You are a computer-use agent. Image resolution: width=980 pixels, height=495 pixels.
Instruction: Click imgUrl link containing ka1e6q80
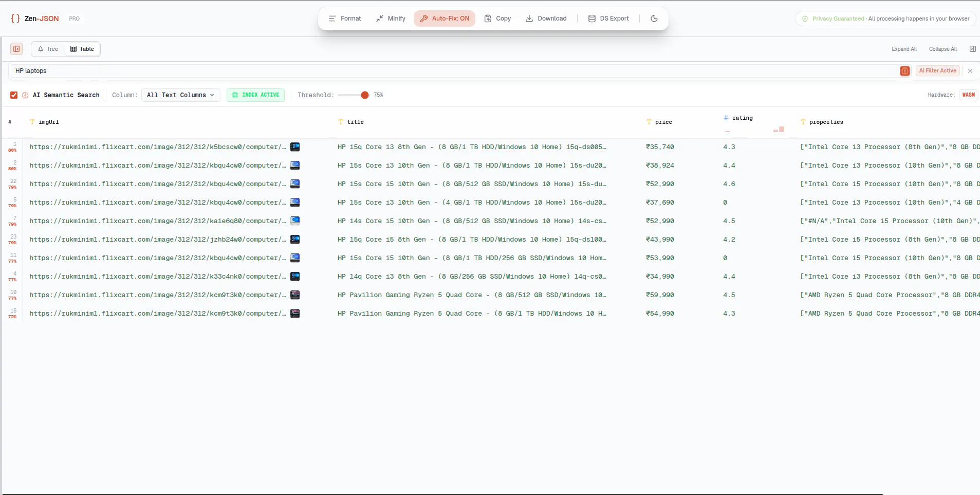(158, 221)
